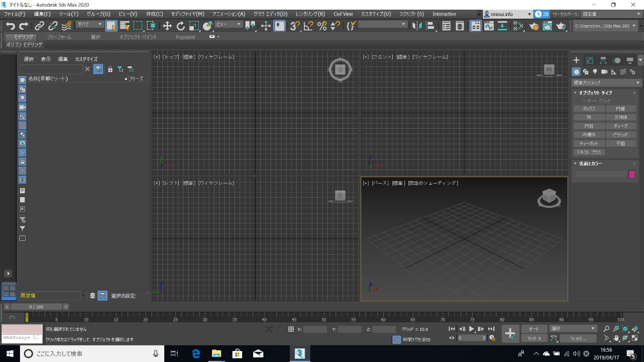Switch to フリーフォーム ribbon tab

click(x=59, y=37)
